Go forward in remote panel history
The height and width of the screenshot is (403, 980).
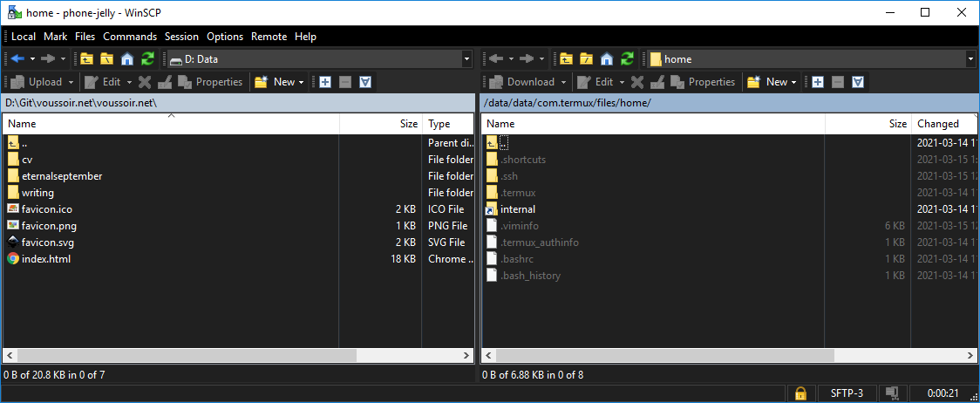coord(527,58)
